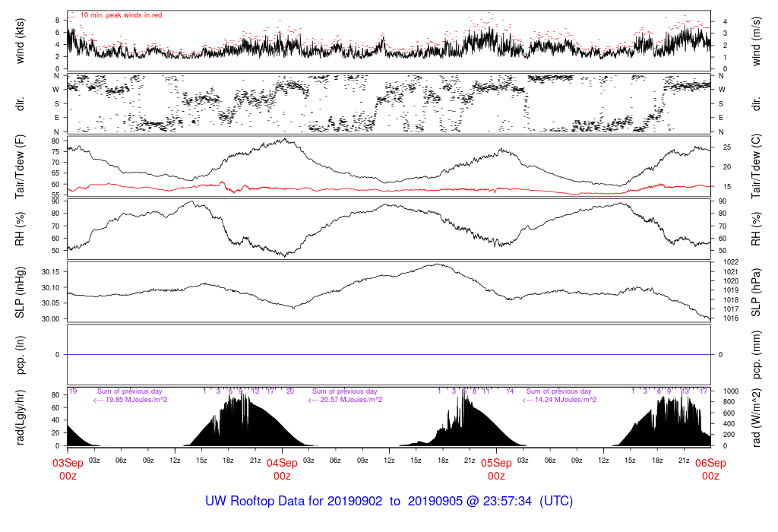Select the '14.24 MJoules/m^2' radiation sum
The height and width of the screenshot is (532, 778).
tap(565, 400)
